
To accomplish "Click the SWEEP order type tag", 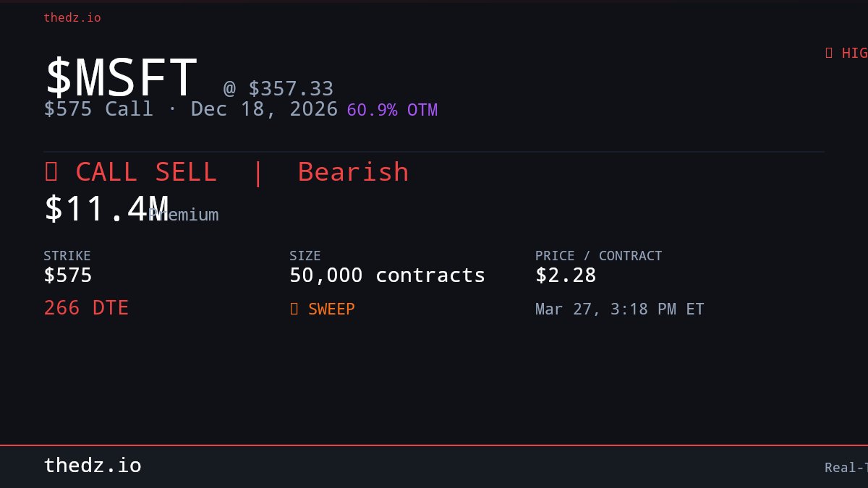I will click(331, 309).
